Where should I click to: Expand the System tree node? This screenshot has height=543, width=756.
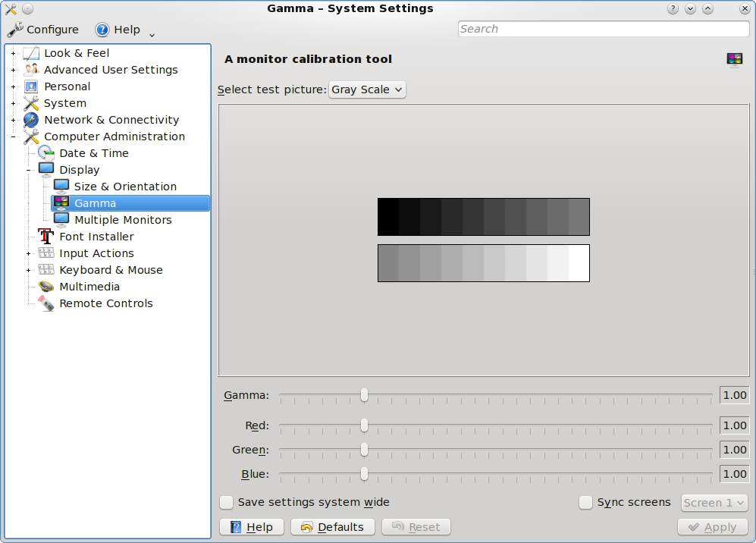click(13, 103)
